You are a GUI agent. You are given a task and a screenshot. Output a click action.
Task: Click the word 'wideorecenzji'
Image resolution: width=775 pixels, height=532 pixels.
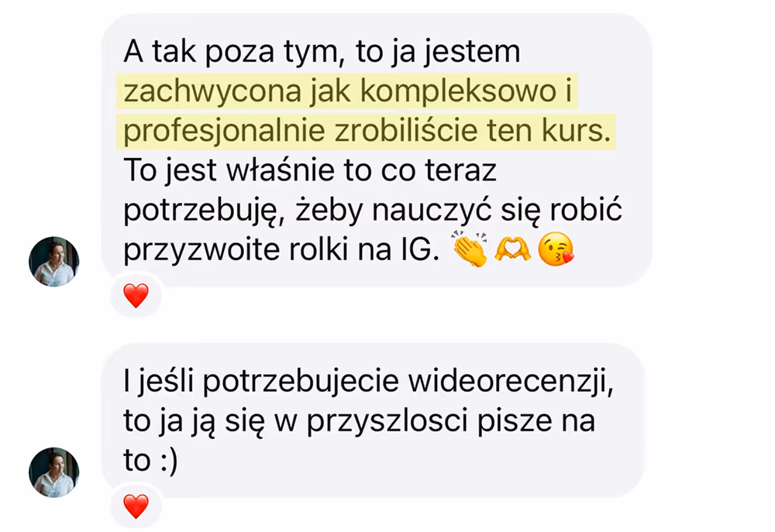click(511, 383)
